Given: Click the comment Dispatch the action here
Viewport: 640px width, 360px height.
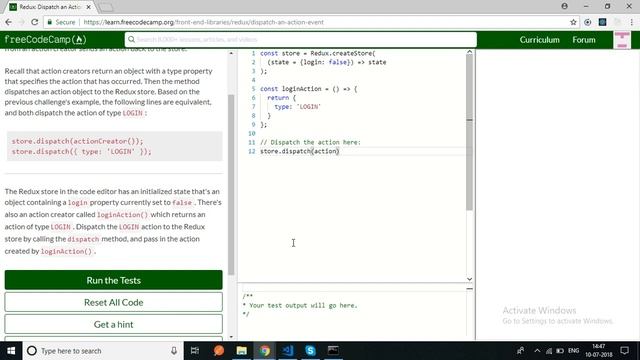Looking at the screenshot, I should point(310,142).
